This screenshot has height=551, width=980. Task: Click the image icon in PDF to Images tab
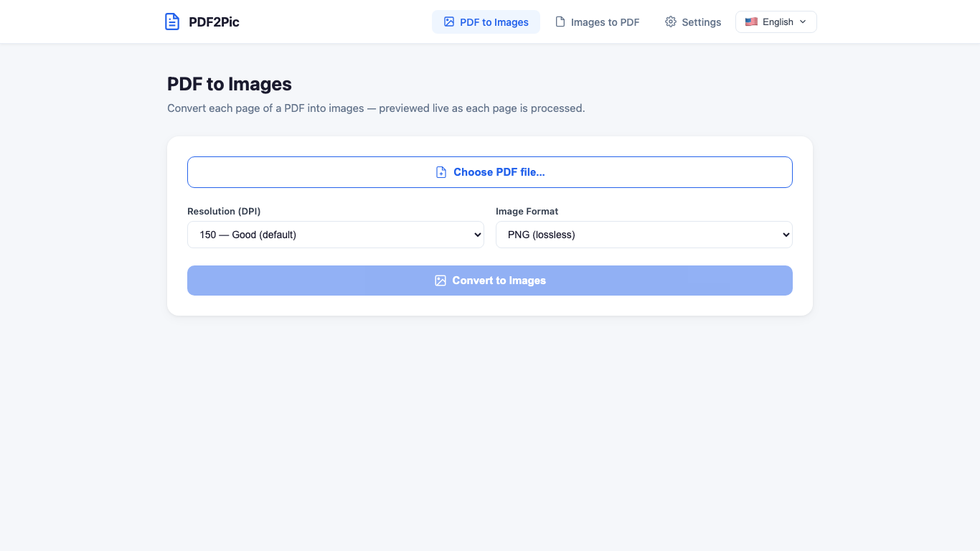(449, 22)
